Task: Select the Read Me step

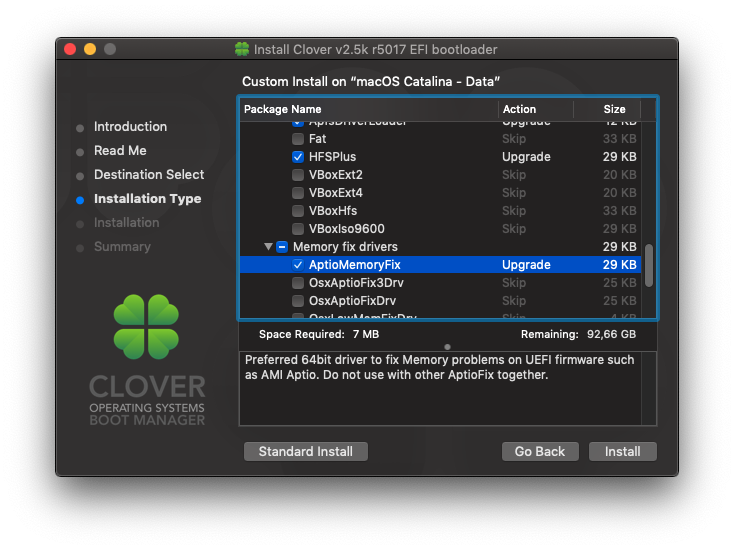Action: point(120,151)
